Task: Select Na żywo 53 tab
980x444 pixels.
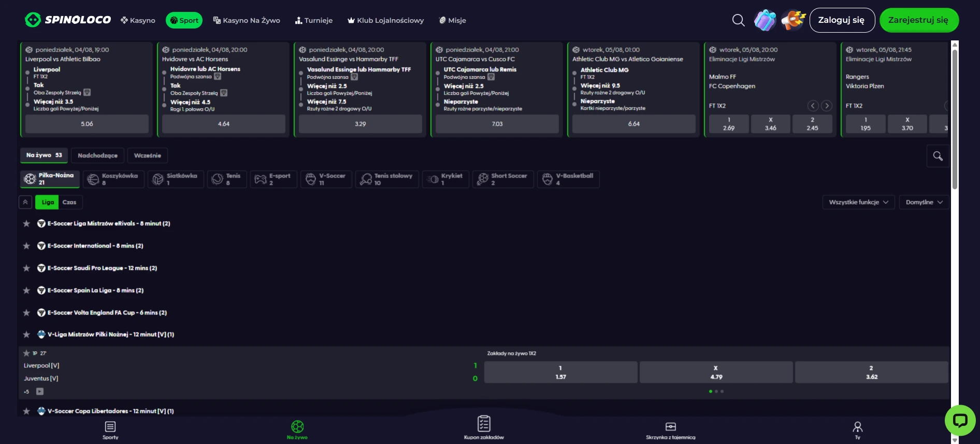Action: point(44,155)
